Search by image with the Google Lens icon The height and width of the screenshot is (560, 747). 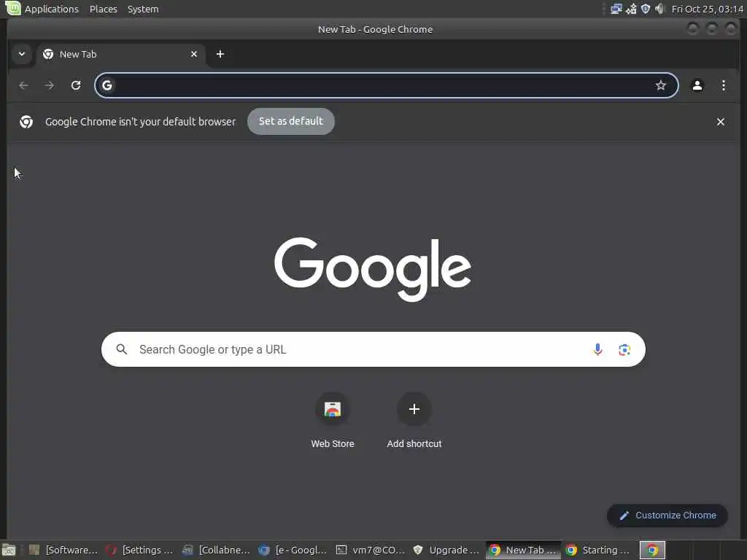point(624,349)
